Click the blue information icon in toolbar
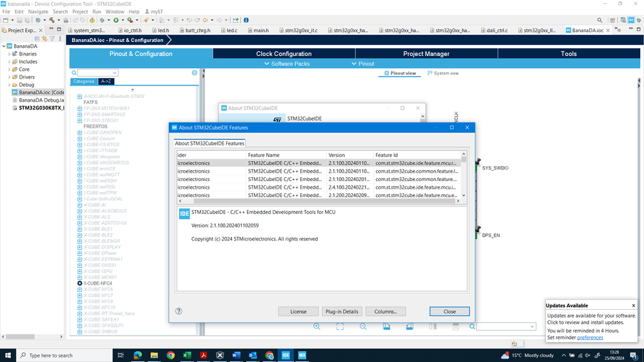 (246, 20)
